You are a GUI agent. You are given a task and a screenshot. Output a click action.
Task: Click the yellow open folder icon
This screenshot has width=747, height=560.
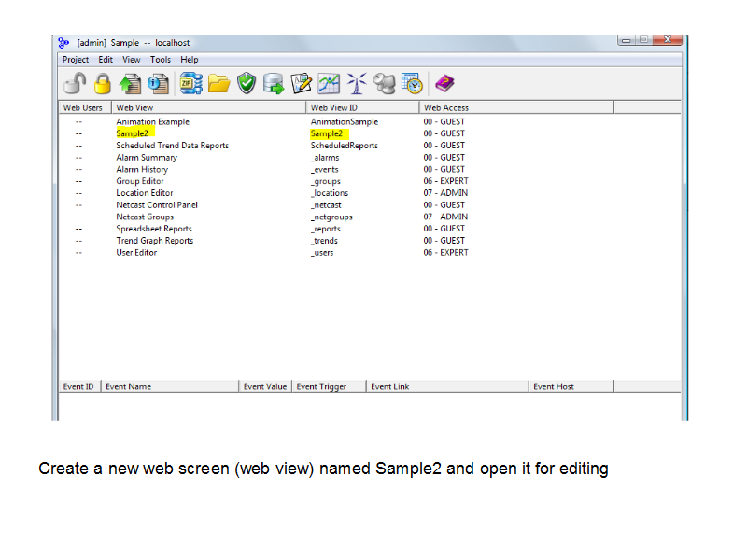click(218, 83)
